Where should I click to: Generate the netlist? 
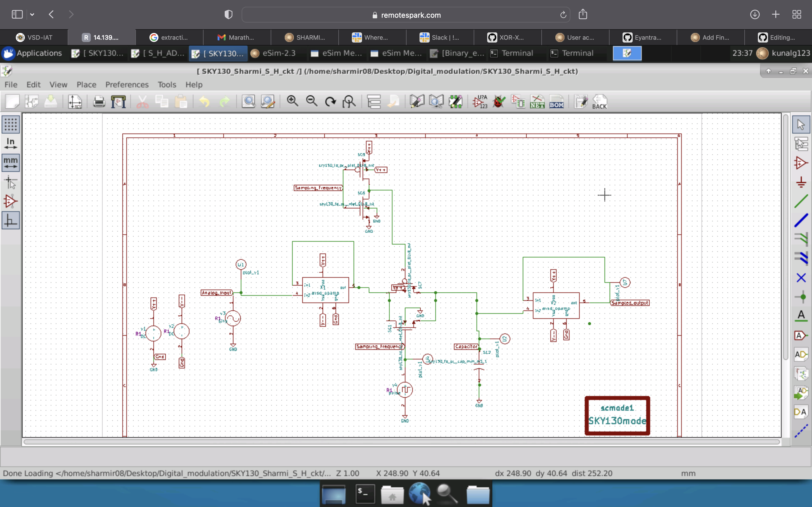click(537, 101)
